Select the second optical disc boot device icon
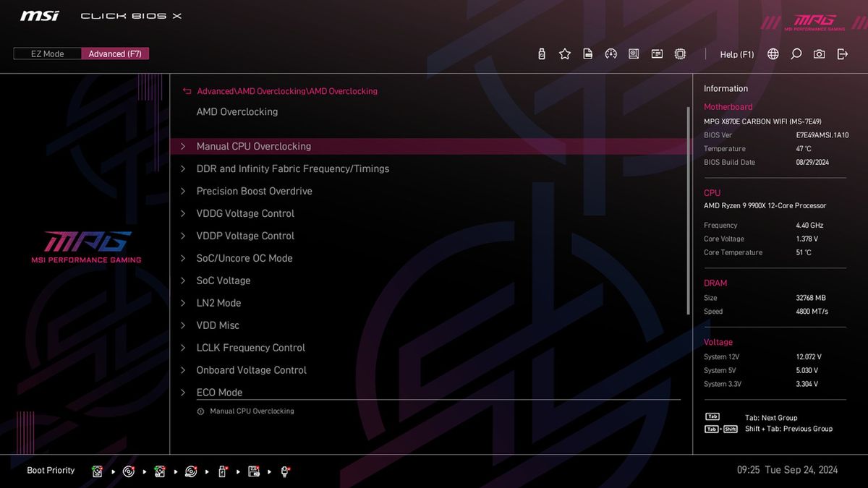 (191, 471)
